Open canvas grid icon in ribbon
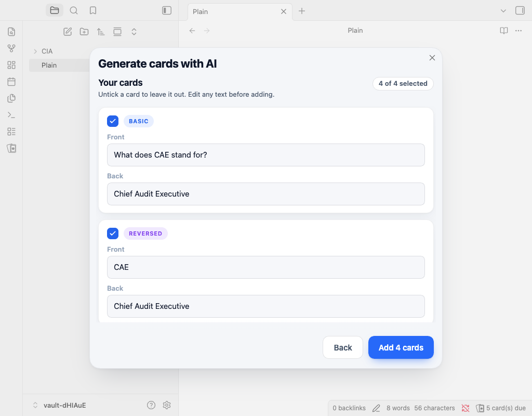The image size is (532, 416). pos(11,65)
